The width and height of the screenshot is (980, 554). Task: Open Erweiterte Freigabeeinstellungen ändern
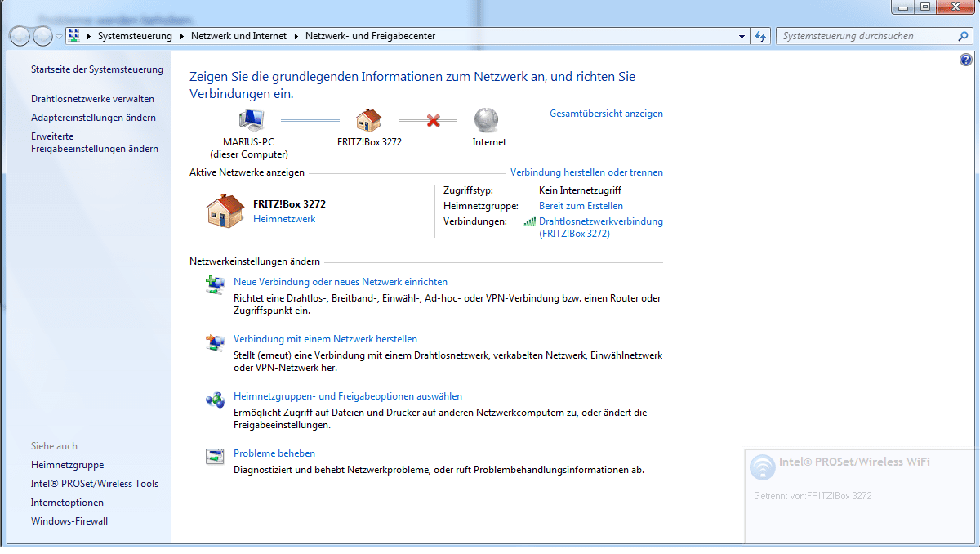(x=95, y=143)
